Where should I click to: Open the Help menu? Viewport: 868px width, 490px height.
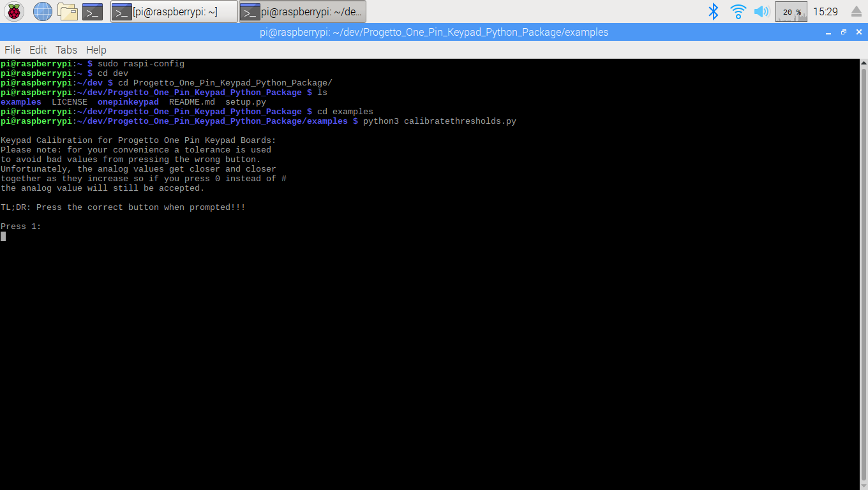click(x=96, y=50)
